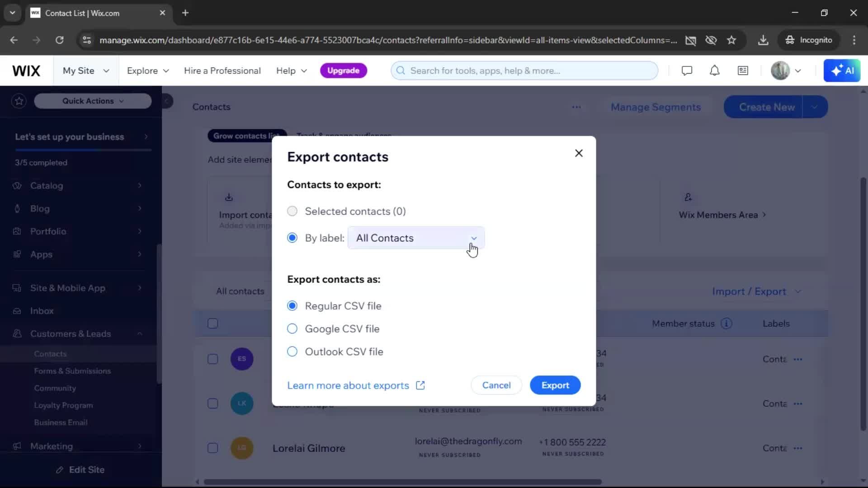Viewport: 868px width, 488px height.
Task: Open more actions for ES contact row
Action: [x=797, y=359]
